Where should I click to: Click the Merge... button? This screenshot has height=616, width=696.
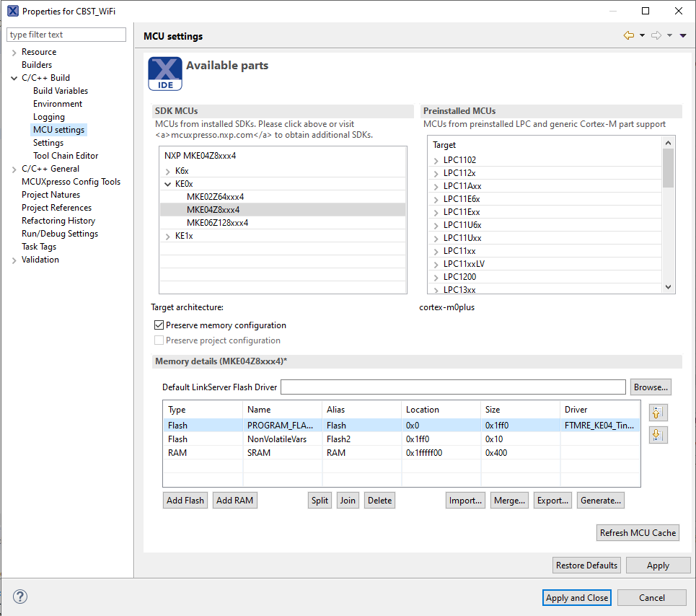pos(509,500)
